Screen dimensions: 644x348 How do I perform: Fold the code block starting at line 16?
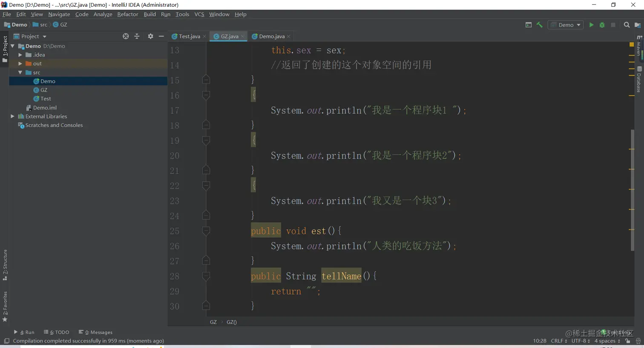(x=206, y=95)
